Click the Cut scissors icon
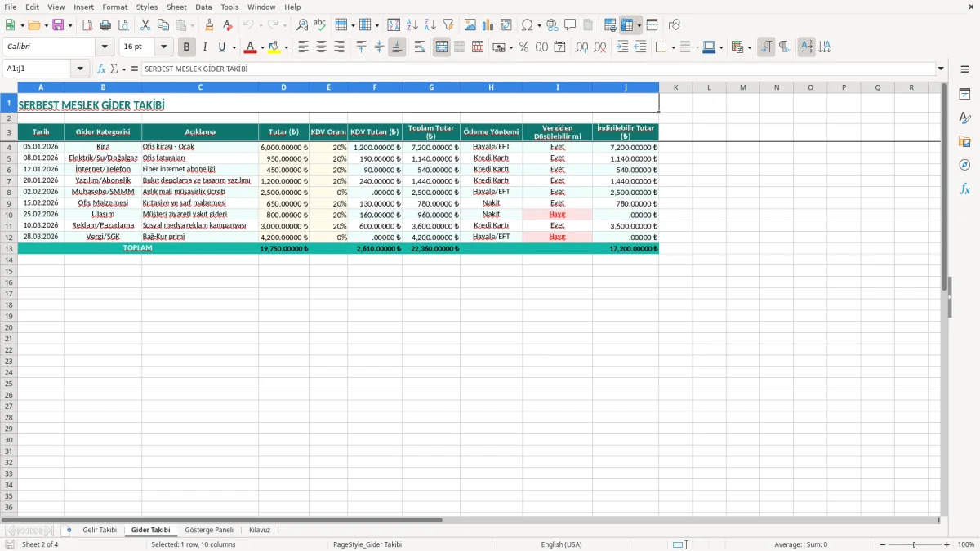Image resolution: width=980 pixels, height=551 pixels. 145,25
